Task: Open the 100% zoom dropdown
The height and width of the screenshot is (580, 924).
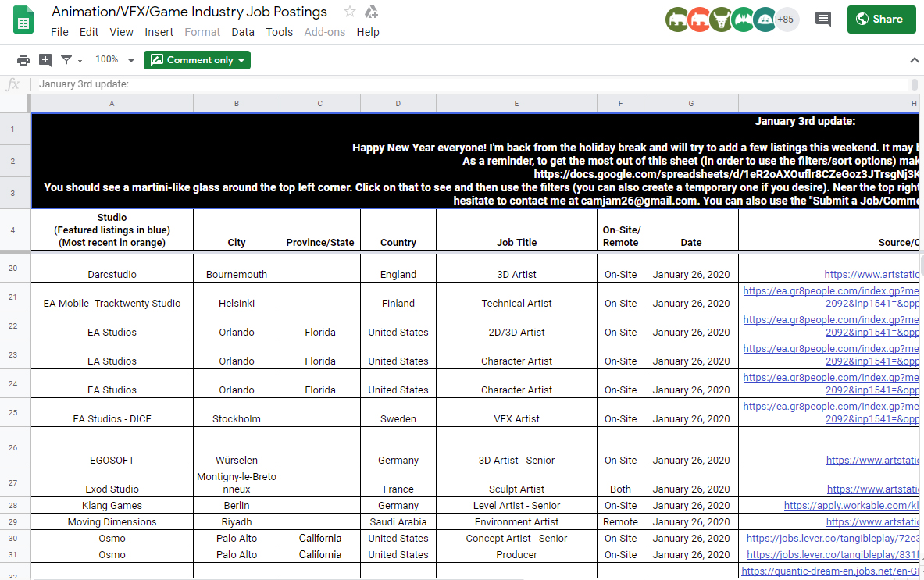Action: [x=115, y=59]
